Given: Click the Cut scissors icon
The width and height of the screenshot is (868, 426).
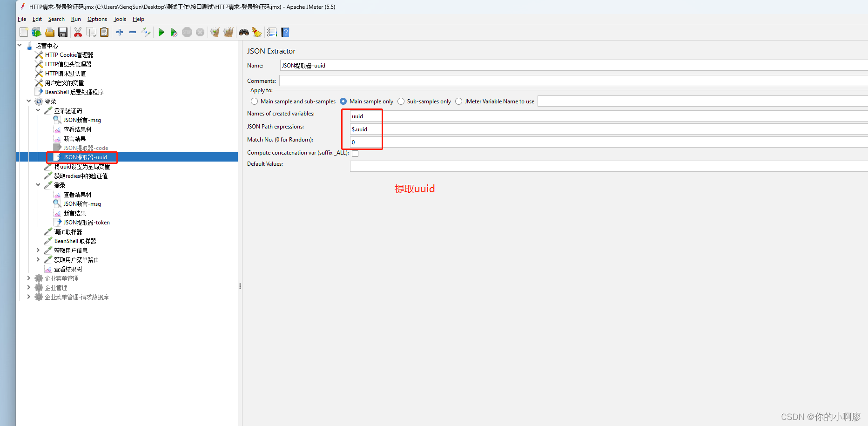Looking at the screenshot, I should 78,32.
